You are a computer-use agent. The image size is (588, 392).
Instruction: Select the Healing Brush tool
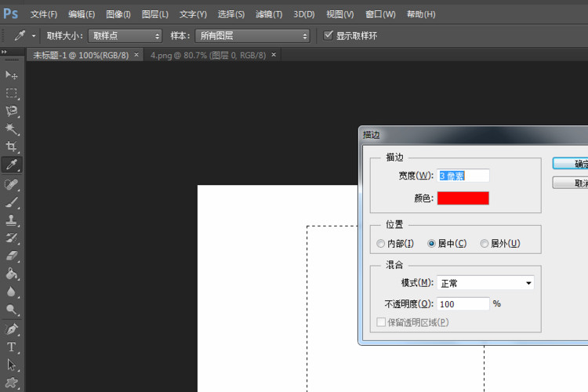(x=12, y=184)
